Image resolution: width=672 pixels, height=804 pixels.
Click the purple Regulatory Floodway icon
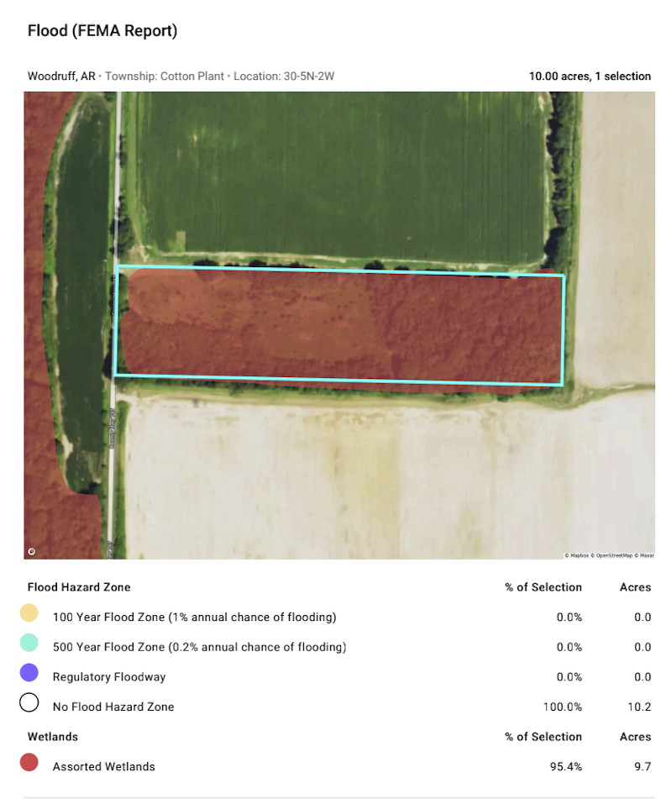pos(29,674)
